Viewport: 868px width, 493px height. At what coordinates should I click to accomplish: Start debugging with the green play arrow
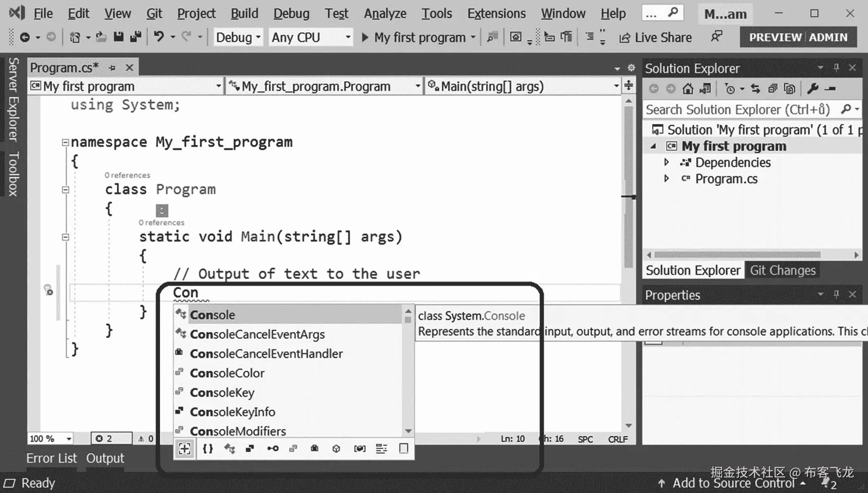click(x=365, y=37)
